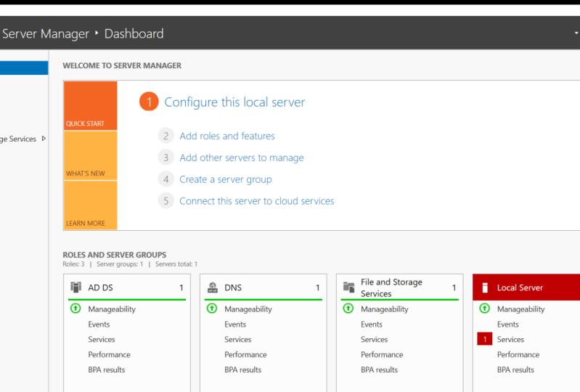Open DNS tile header
The image size is (580, 392).
(264, 287)
